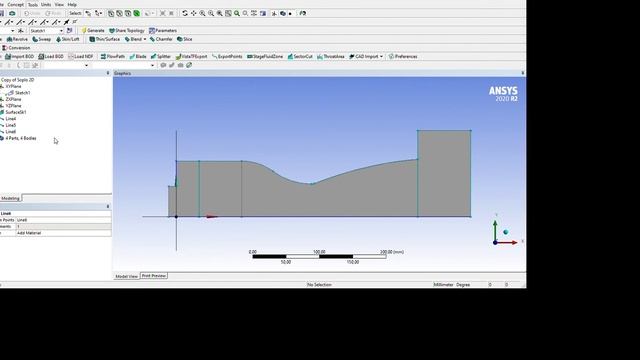Select SurfaceSk1 in the tree

click(16, 112)
